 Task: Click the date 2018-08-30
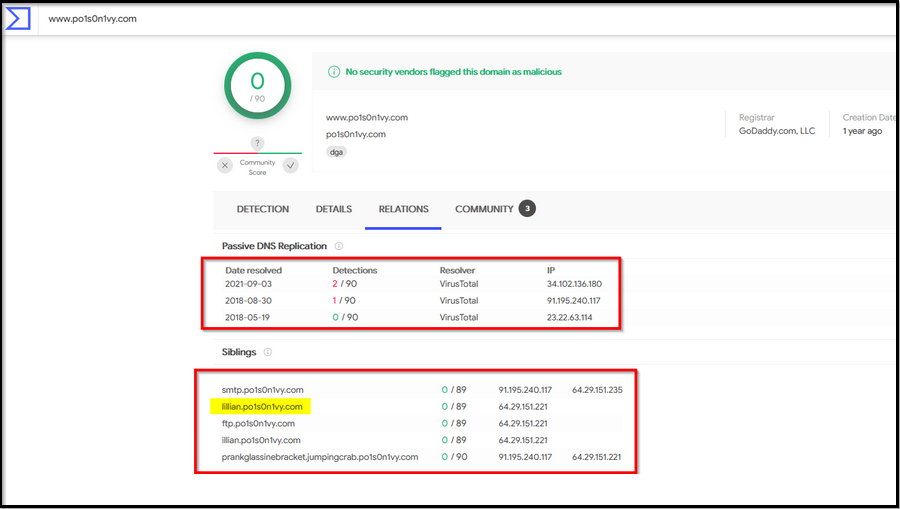[x=249, y=301]
